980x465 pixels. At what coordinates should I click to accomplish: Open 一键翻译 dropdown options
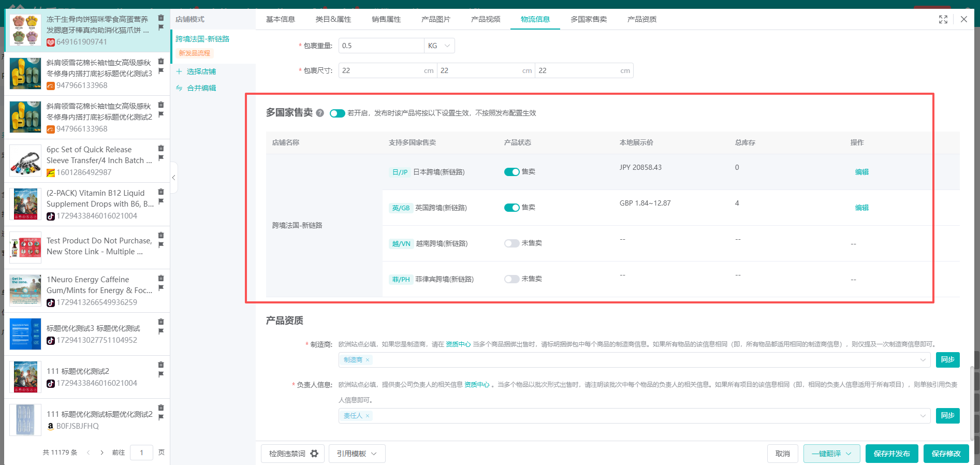(x=831, y=454)
